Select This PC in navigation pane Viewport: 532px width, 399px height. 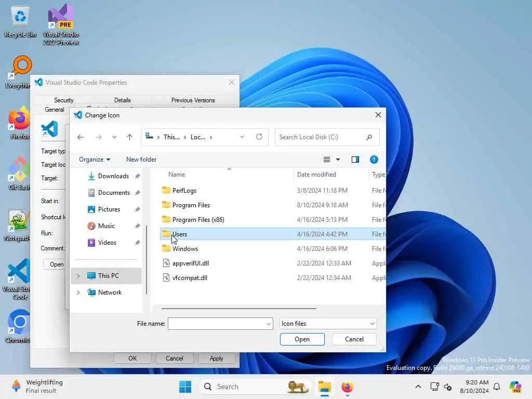click(107, 276)
